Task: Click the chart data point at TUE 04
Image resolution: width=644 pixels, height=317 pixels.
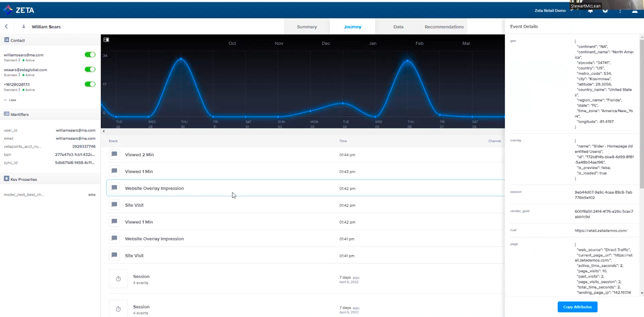Action: pos(343,103)
